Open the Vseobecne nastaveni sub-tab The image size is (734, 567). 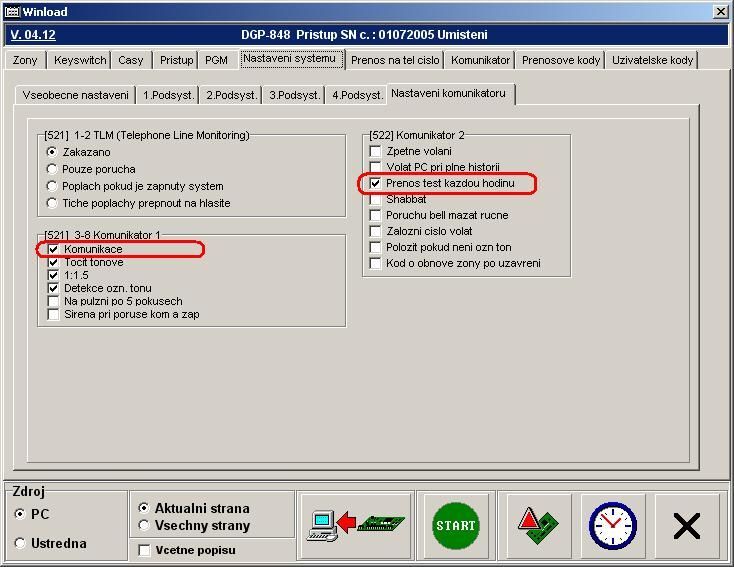pyautogui.click(x=75, y=95)
